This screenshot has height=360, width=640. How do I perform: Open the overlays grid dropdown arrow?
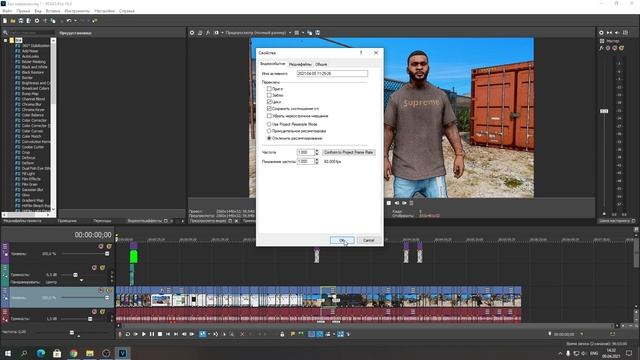pos(302,33)
